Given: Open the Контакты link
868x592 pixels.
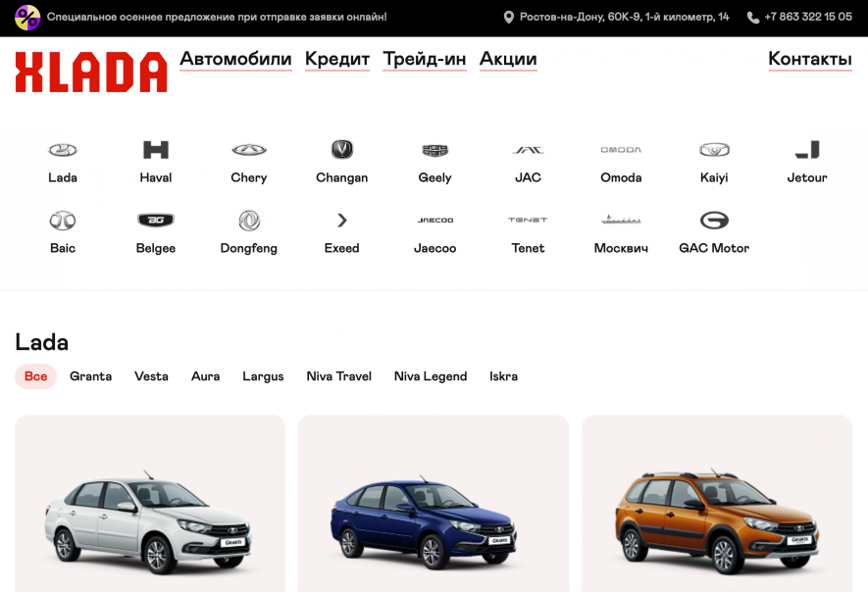Looking at the screenshot, I should point(809,60).
